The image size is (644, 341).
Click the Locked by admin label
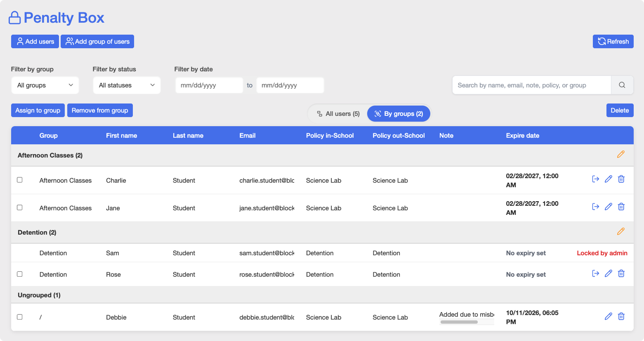tap(602, 253)
